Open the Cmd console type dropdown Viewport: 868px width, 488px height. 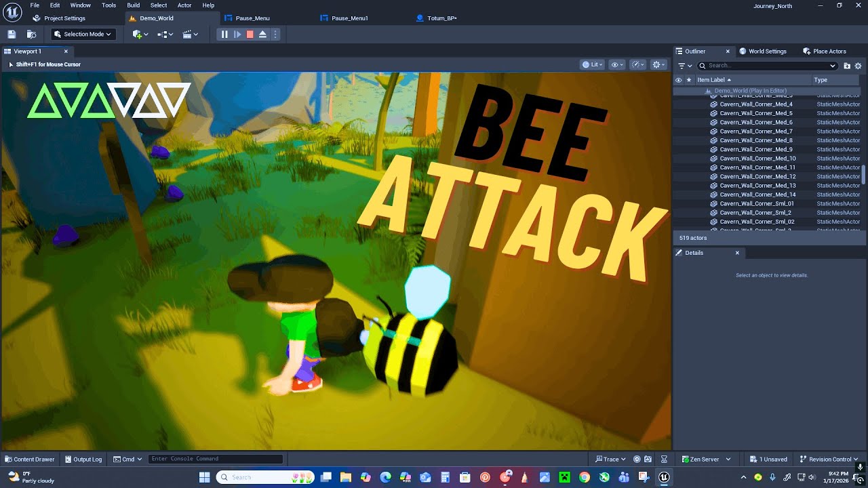click(x=127, y=459)
